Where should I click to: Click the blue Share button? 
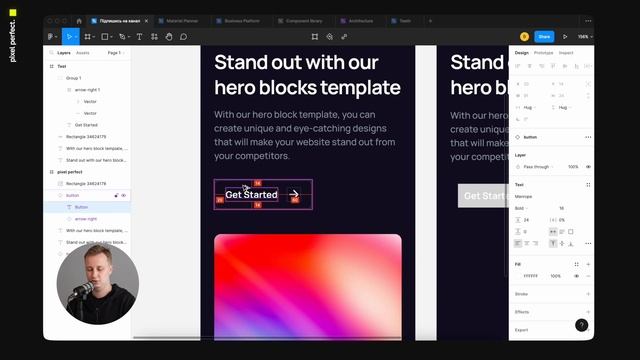tap(544, 37)
